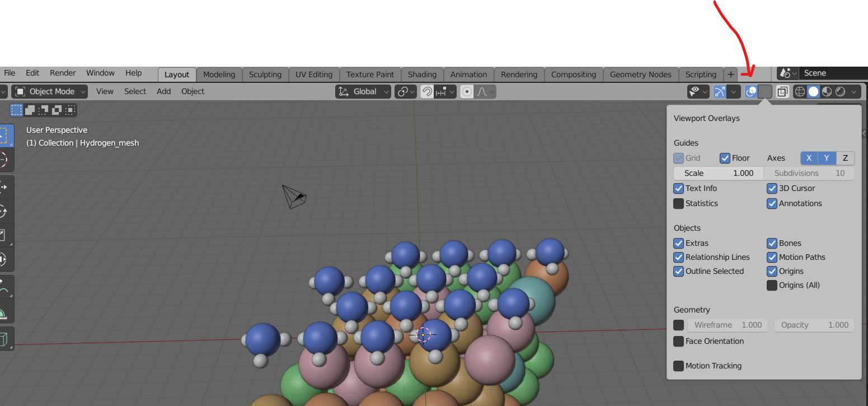Switch to the UV Editing tab

coord(314,74)
